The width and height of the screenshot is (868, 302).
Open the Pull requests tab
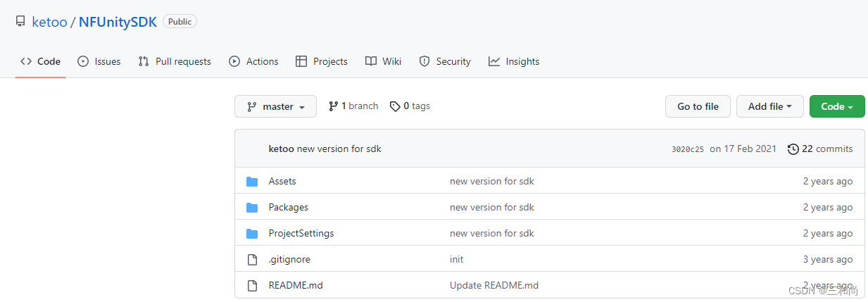point(175,61)
